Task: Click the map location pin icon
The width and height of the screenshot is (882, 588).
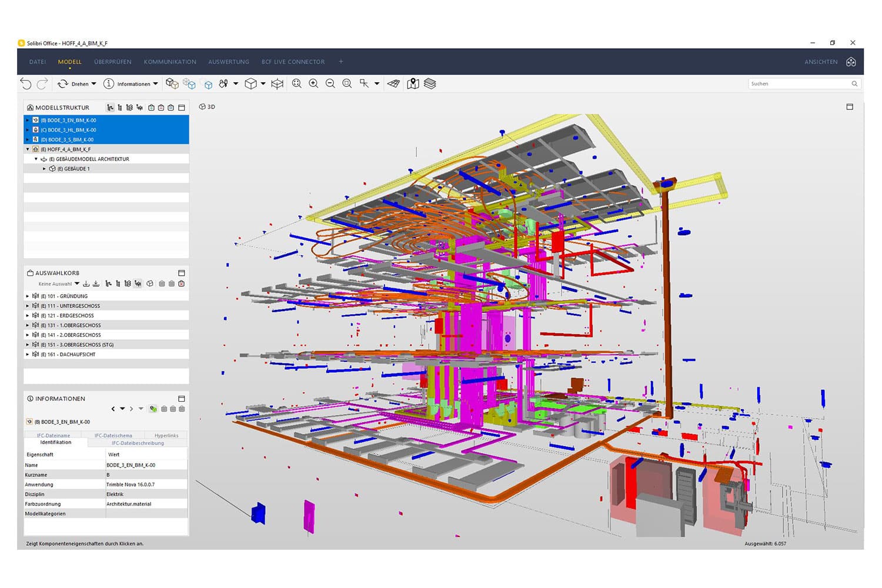Action: click(413, 83)
